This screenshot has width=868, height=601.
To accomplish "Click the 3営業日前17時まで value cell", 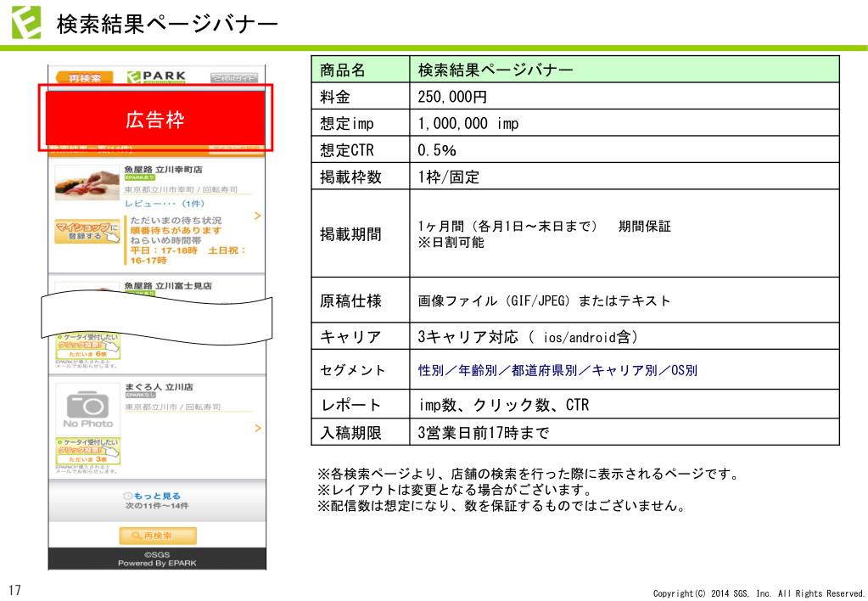I will (x=624, y=432).
